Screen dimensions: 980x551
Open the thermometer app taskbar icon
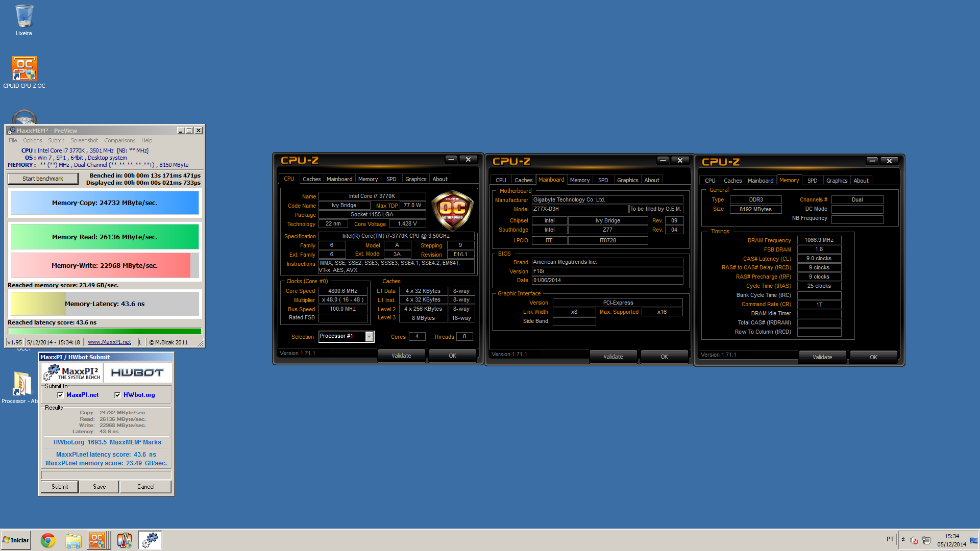[x=125, y=540]
